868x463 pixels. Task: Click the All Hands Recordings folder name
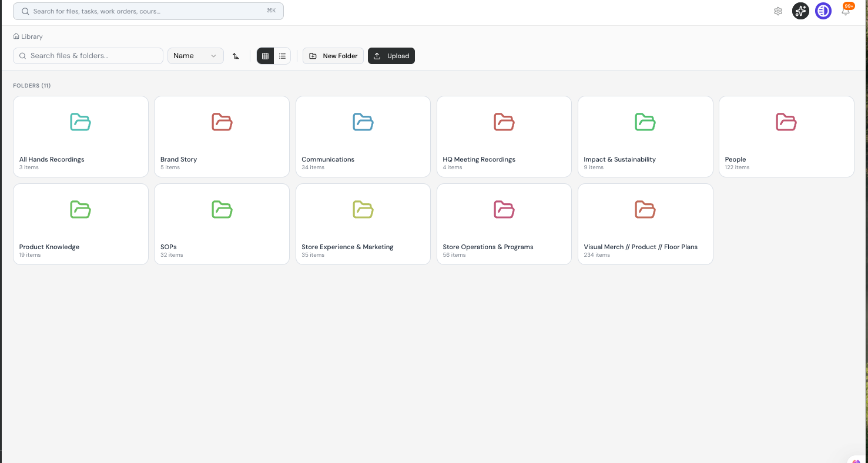(52, 159)
